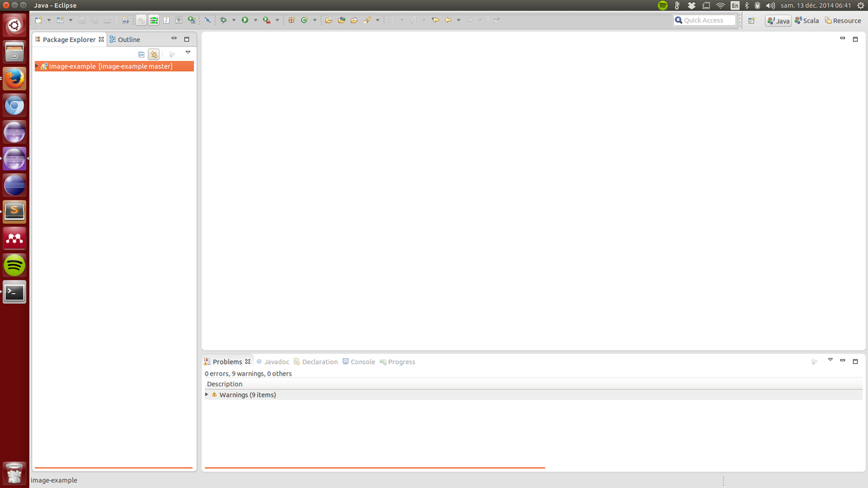Click the Open Perspective icon

click(x=751, y=20)
